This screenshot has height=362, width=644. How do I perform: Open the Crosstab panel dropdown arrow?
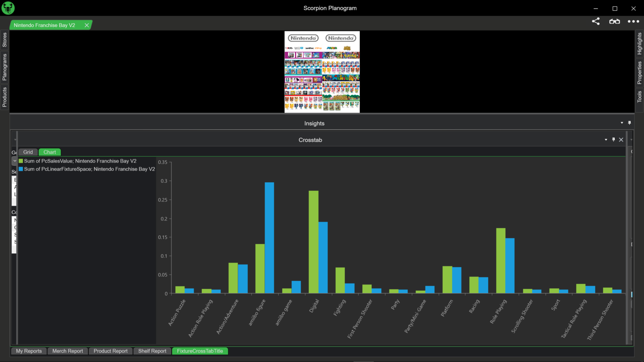606,140
